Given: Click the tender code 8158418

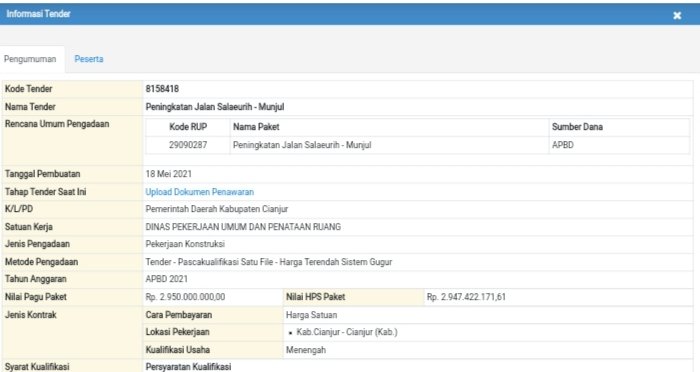Looking at the screenshot, I should pos(162,89).
